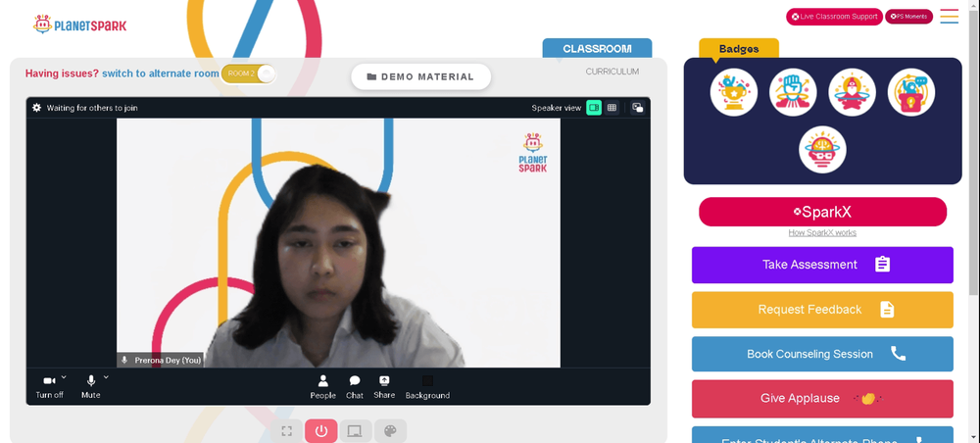Open Live Classroom Support
This screenshot has height=443, width=980.
pos(834,17)
